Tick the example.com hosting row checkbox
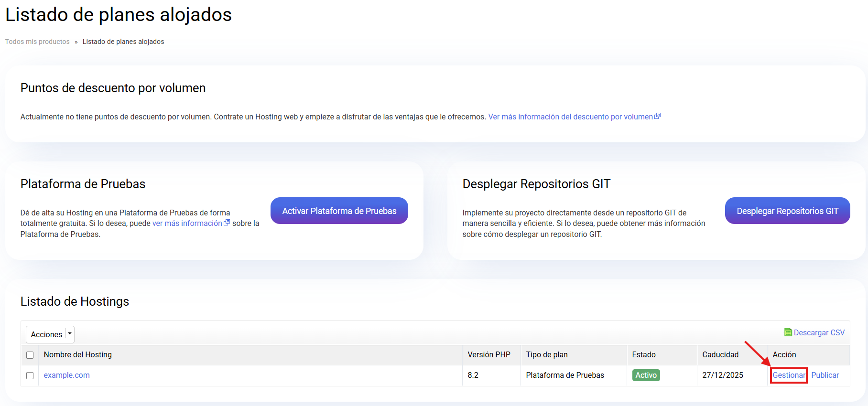The height and width of the screenshot is (406, 868). pyautogui.click(x=30, y=375)
